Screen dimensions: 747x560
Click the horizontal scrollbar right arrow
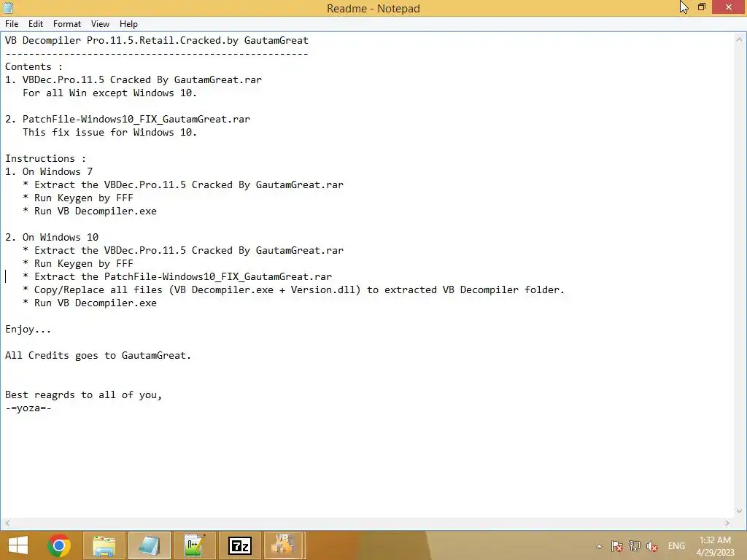(727, 523)
